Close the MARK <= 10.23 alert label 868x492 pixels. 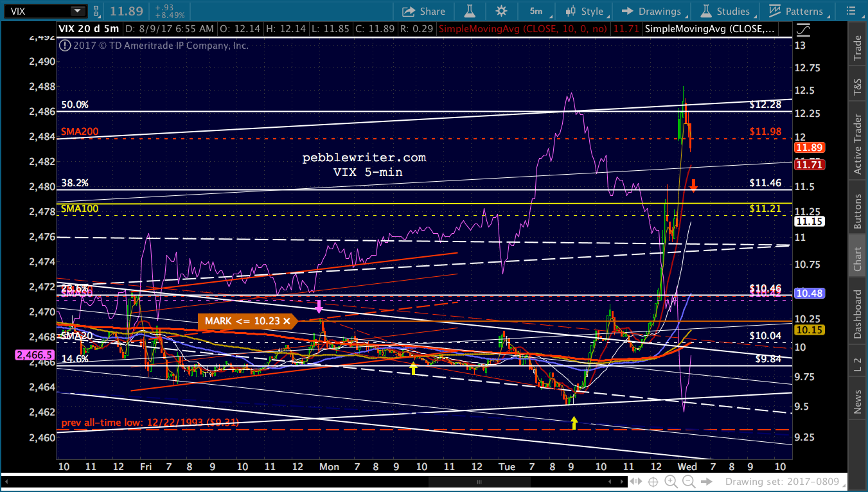[287, 321]
